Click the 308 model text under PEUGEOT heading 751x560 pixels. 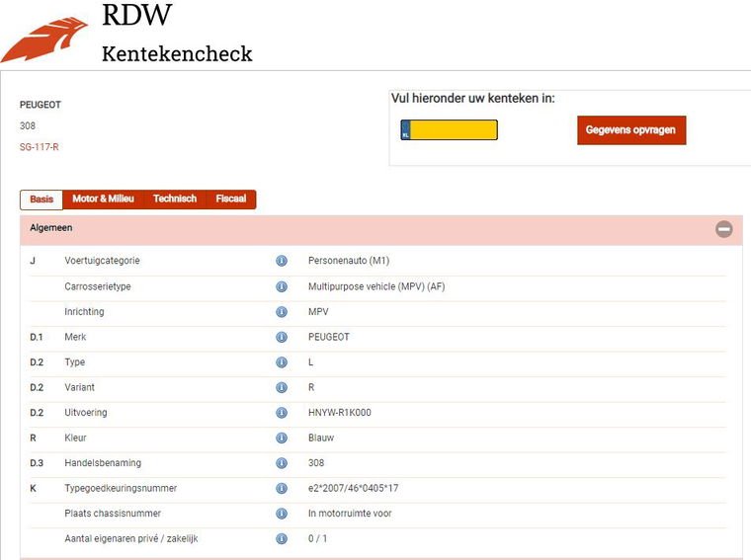coord(28,125)
